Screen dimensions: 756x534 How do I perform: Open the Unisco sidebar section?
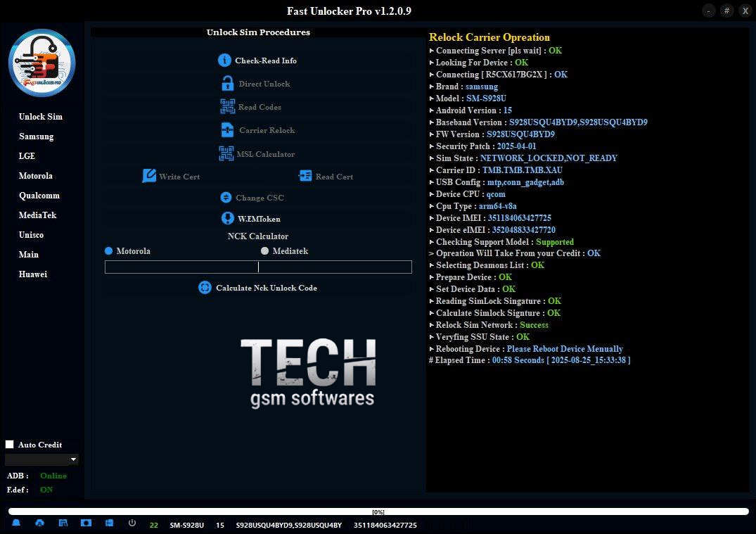(31, 235)
